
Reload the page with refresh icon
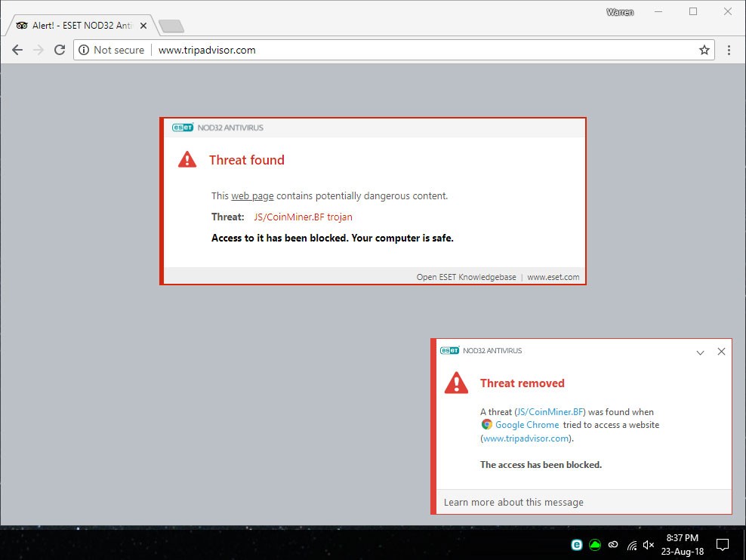[x=60, y=50]
